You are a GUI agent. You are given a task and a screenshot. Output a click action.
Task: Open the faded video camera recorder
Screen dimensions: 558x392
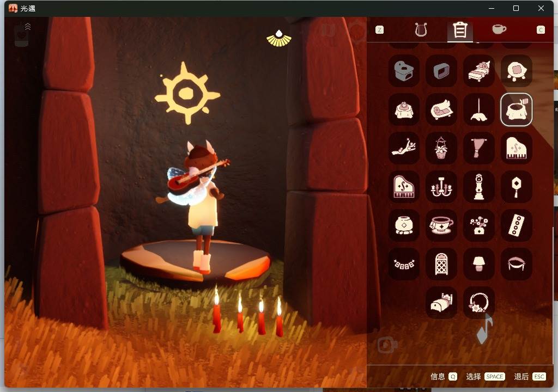pos(387,345)
